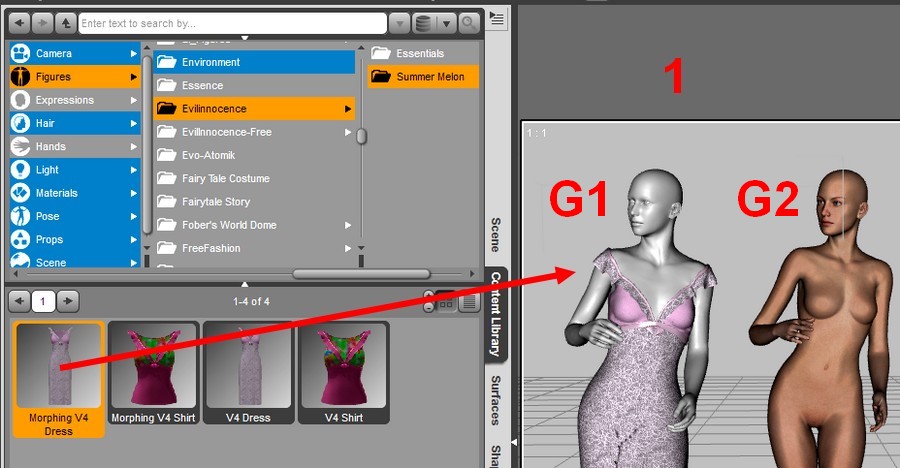Select the Hands category
The width and height of the screenshot is (900, 468).
tap(75, 146)
